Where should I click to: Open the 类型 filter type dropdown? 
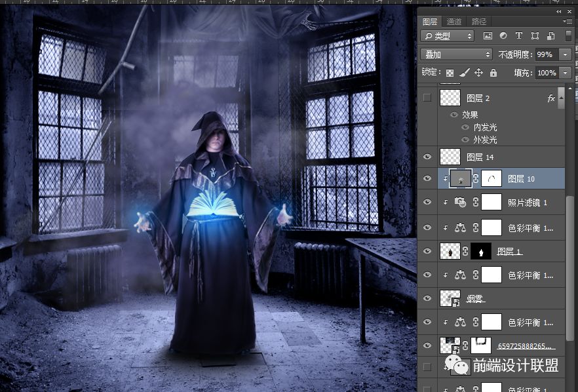click(x=447, y=36)
